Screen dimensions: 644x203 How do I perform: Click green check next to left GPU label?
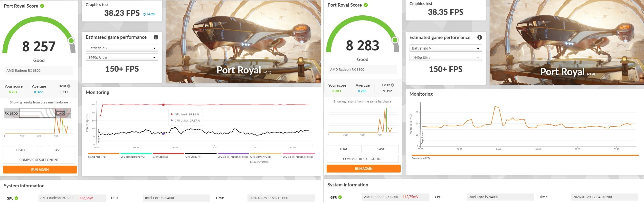16,198
